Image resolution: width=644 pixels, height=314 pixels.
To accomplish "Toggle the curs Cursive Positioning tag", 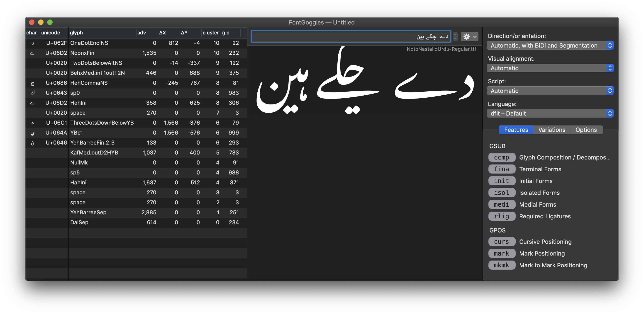I will point(502,242).
